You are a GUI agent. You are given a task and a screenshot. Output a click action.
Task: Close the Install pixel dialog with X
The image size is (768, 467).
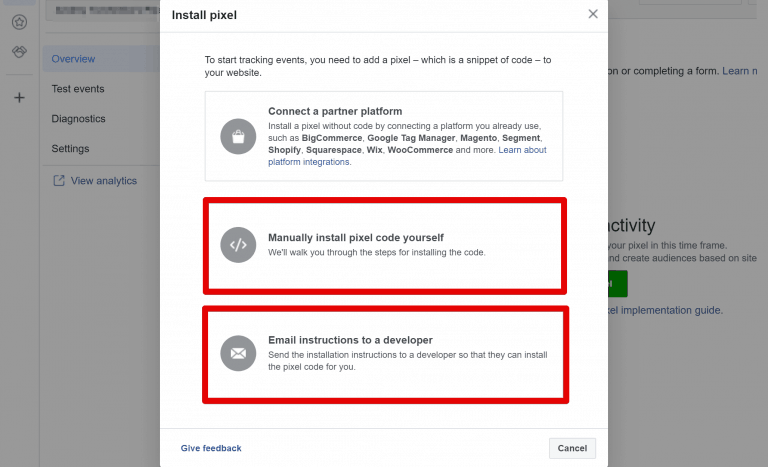tap(593, 14)
